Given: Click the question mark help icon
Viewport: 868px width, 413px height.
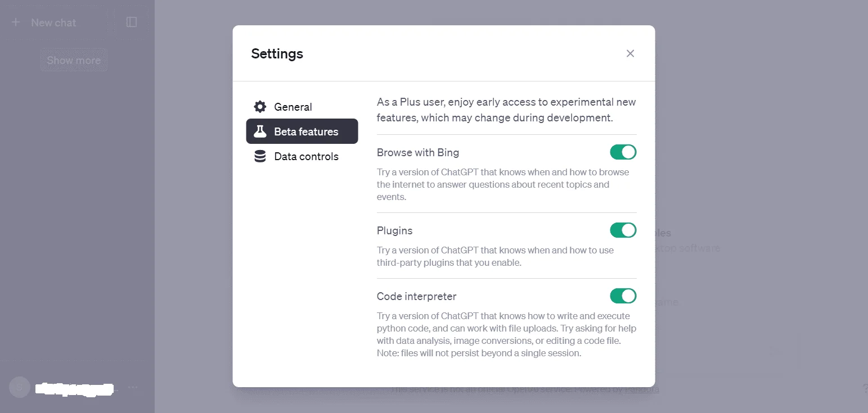Looking at the screenshot, I should coord(865,388).
